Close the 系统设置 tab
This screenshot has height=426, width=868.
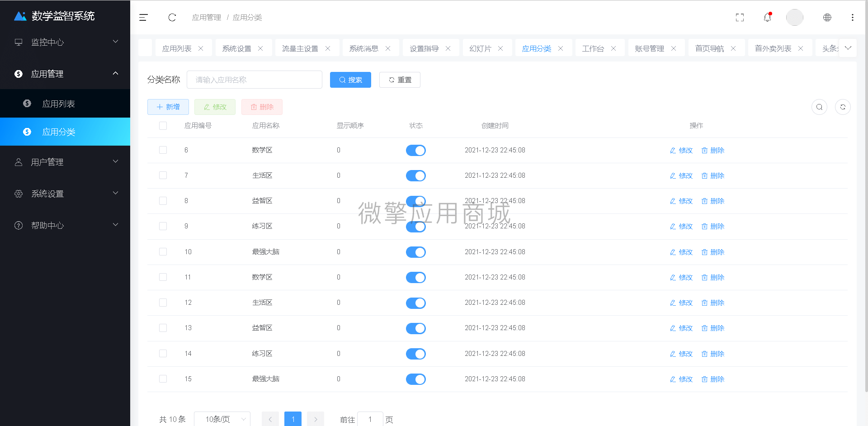[260, 48]
